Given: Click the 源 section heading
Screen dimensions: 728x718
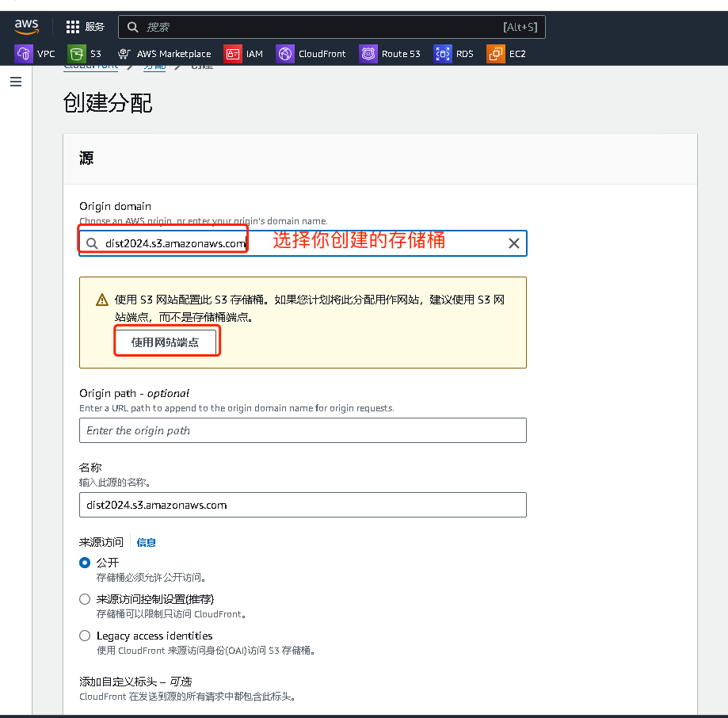Looking at the screenshot, I should 86,158.
